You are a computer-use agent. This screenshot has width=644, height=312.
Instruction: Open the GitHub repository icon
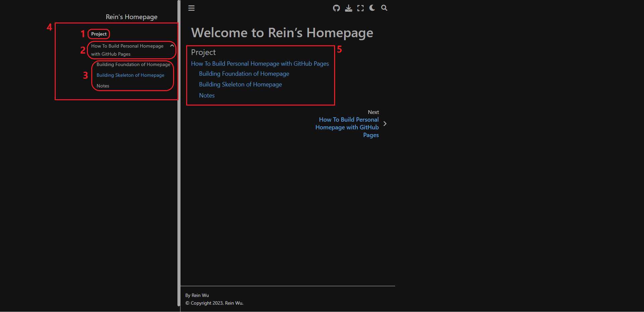coord(336,8)
